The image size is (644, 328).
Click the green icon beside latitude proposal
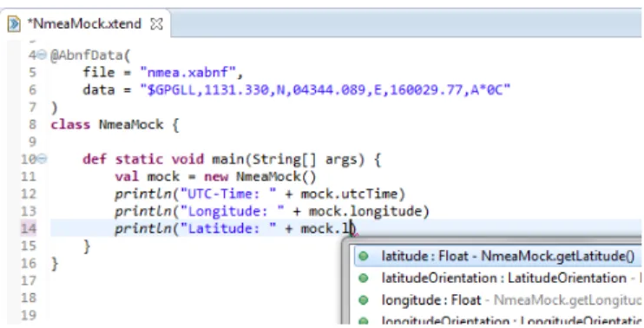click(x=364, y=256)
